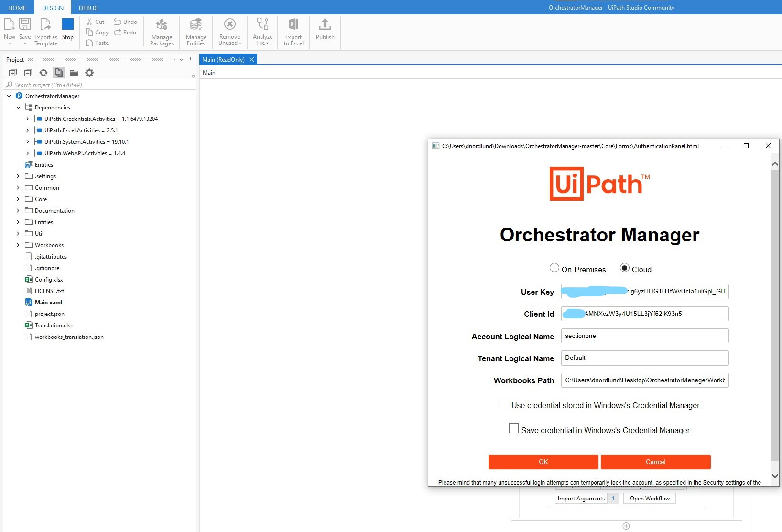This screenshot has height=532, width=782.
Task: Copy the selection in ribbon
Action: 98,33
